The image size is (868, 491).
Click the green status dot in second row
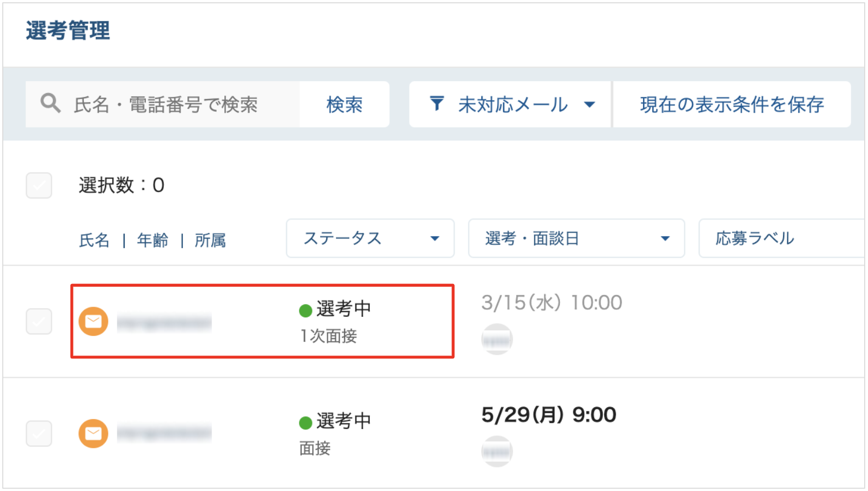pos(305,423)
